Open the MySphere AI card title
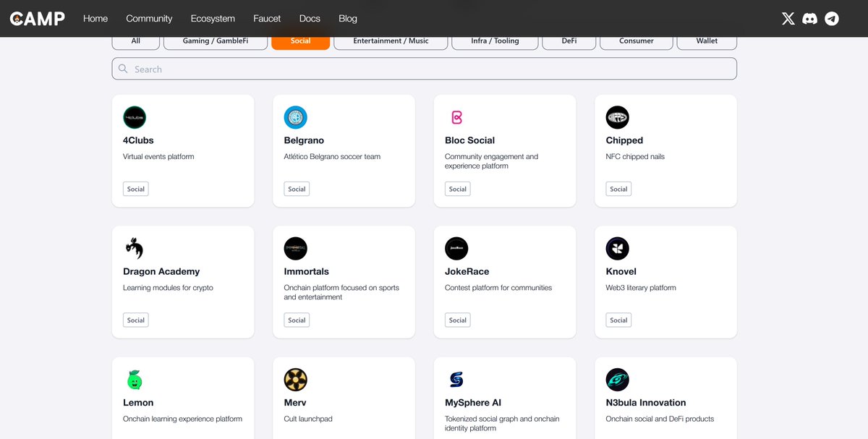This screenshot has height=439, width=868. (473, 403)
